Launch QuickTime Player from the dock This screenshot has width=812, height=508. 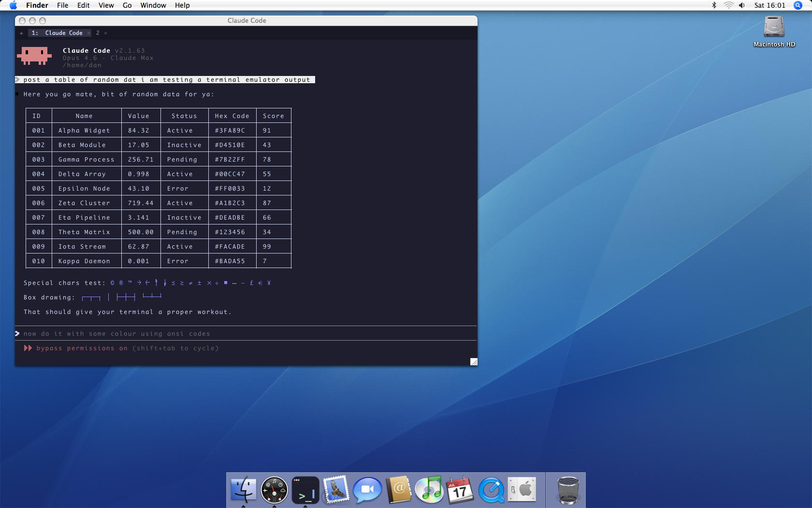(491, 490)
